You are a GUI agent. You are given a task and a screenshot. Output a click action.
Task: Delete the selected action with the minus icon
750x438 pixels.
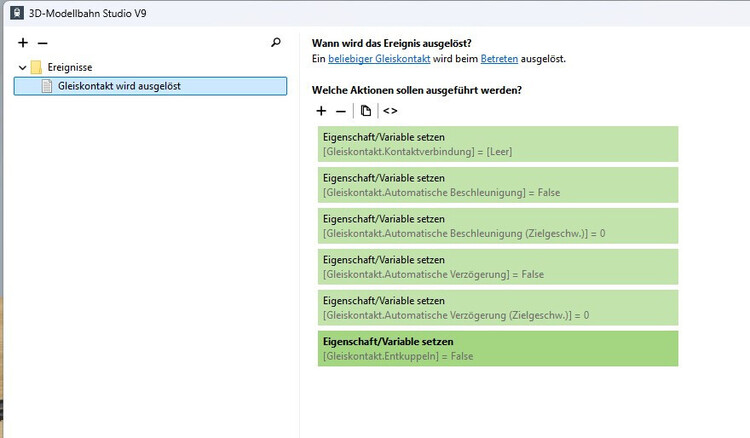341,111
